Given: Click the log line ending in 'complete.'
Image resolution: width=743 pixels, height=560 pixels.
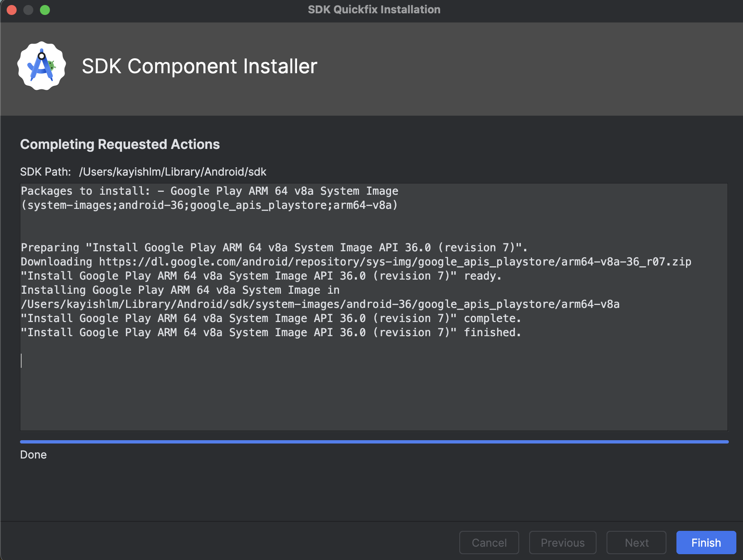Looking at the screenshot, I should [x=270, y=318].
